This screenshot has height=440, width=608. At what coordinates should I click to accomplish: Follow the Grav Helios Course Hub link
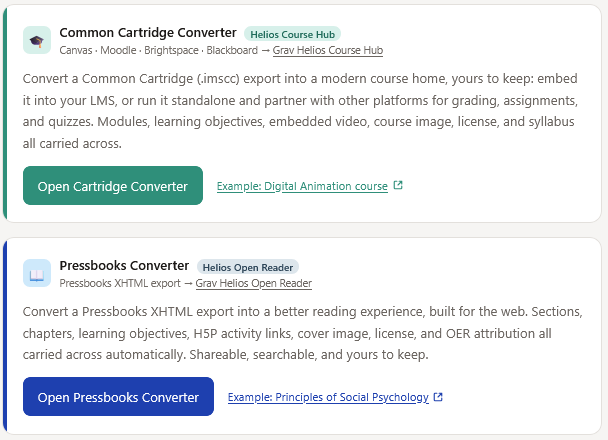tap(328, 50)
